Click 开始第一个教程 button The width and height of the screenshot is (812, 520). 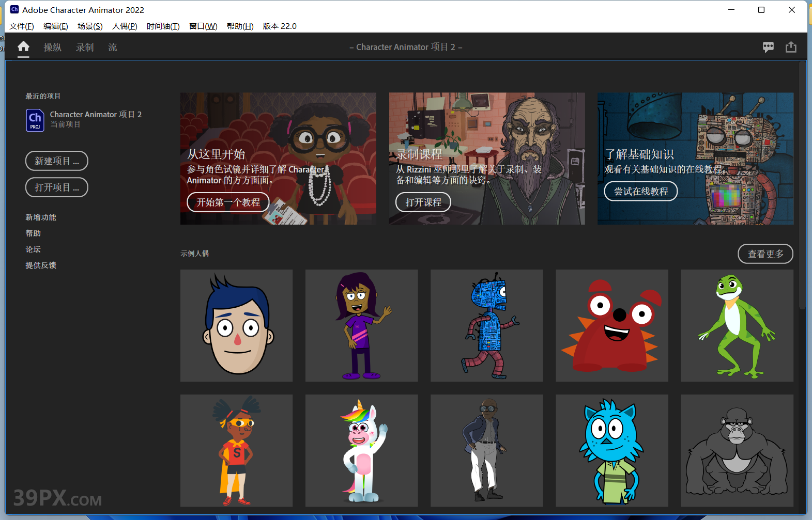click(228, 202)
